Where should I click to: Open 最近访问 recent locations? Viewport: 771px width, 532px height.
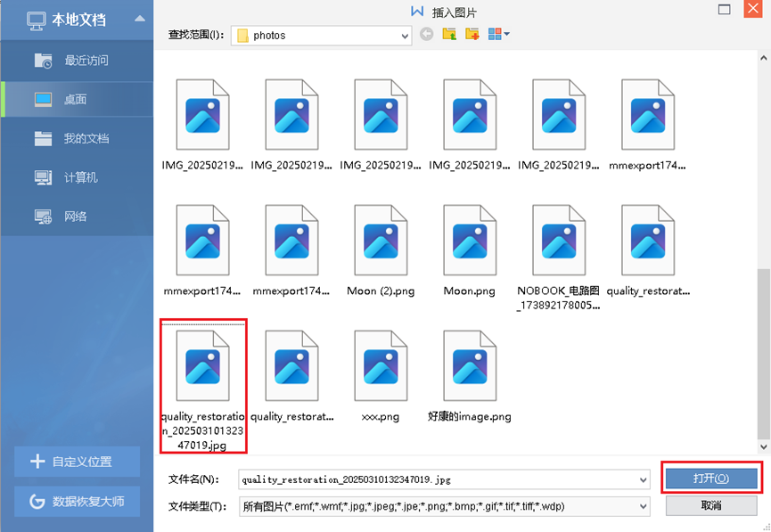[x=86, y=61]
